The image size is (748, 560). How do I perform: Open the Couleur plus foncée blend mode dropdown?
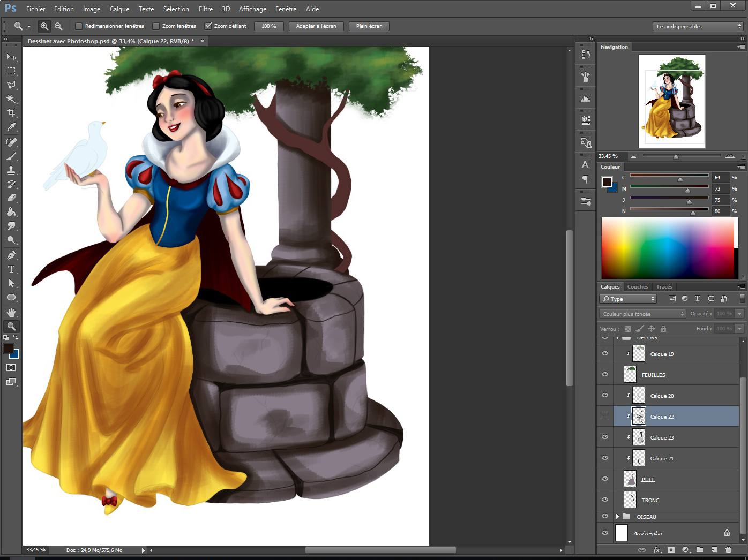click(x=641, y=313)
